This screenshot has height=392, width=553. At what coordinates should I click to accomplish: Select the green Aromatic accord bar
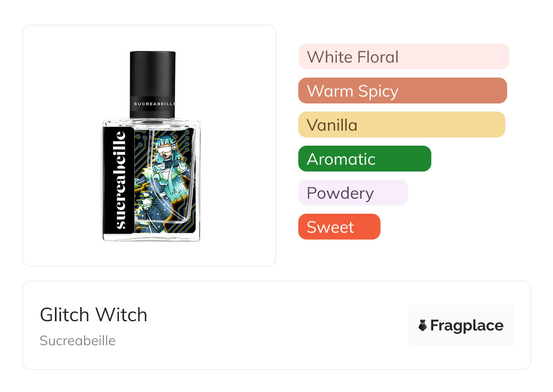click(x=365, y=159)
